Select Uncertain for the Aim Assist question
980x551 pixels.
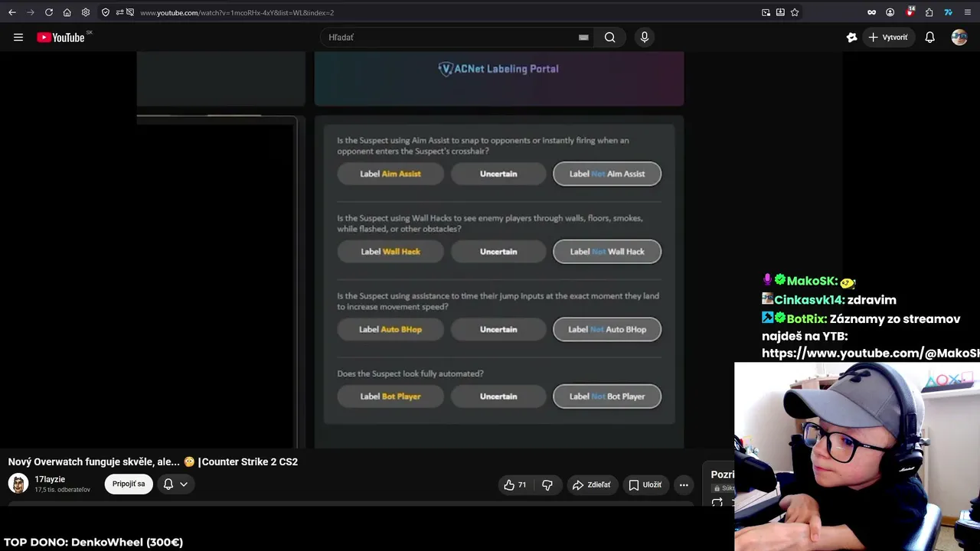[498, 174]
